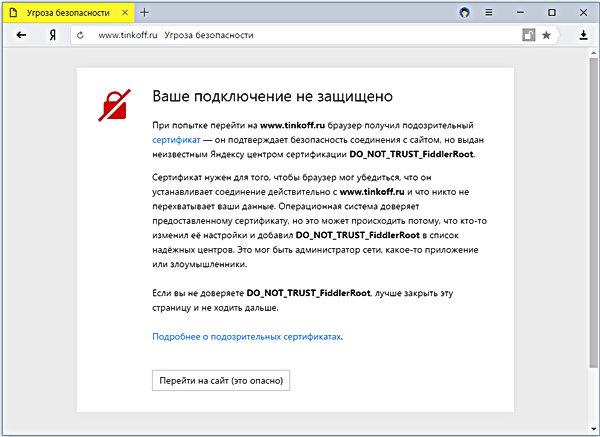The width and height of the screenshot is (600, 437).
Task: Maximize the browser window
Action: point(552,13)
